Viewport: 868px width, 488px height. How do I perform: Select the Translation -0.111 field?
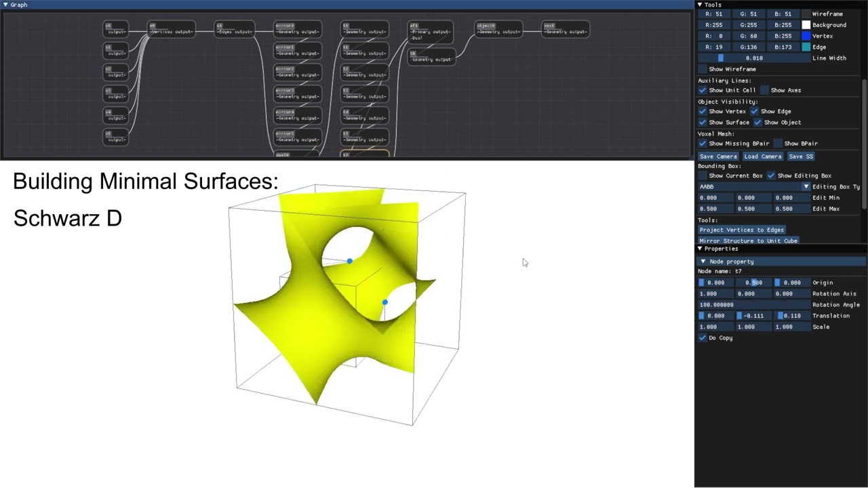754,316
